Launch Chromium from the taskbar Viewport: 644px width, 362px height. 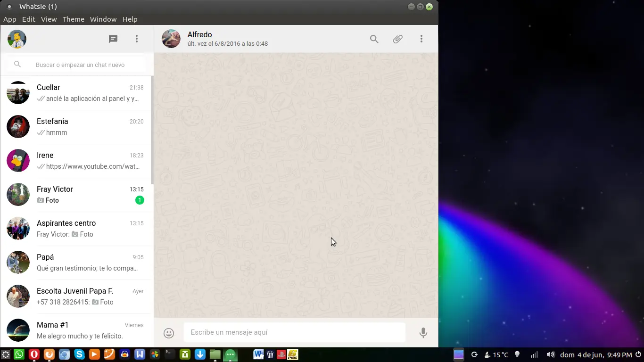pyautogui.click(x=64, y=354)
